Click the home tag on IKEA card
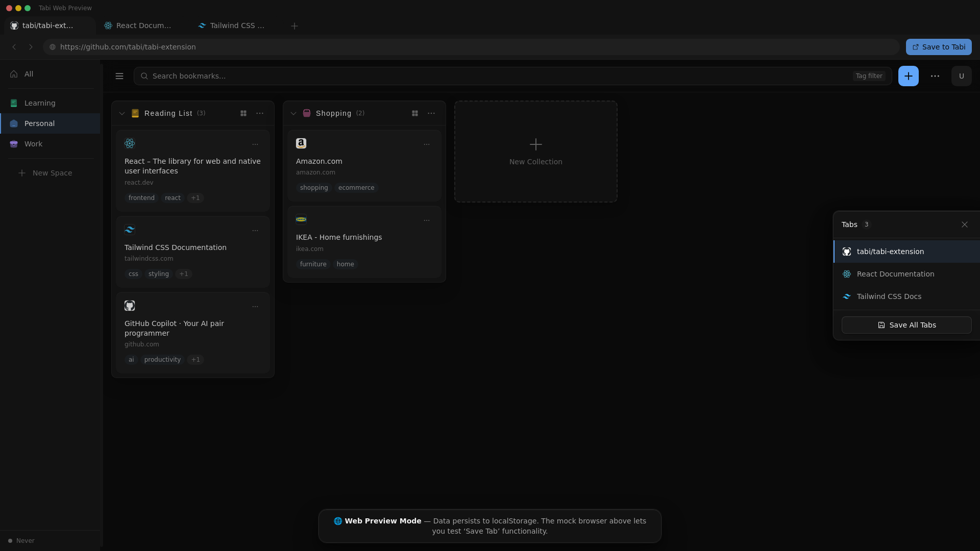 point(346,264)
